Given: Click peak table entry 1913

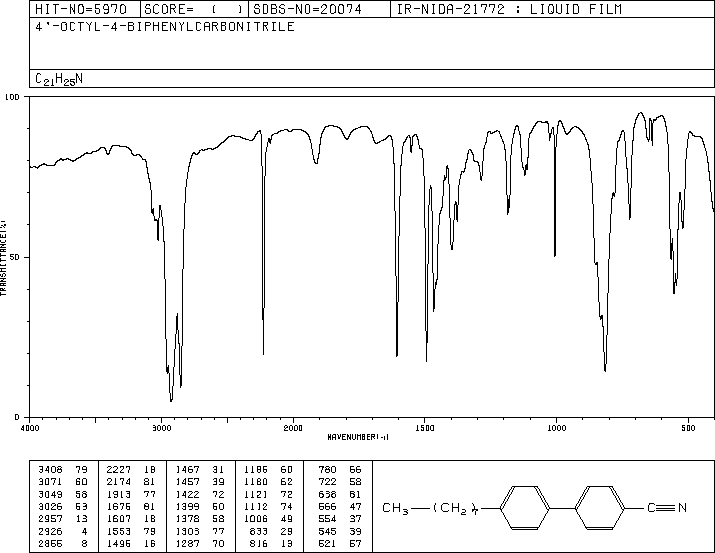Looking at the screenshot, I should [119, 494].
